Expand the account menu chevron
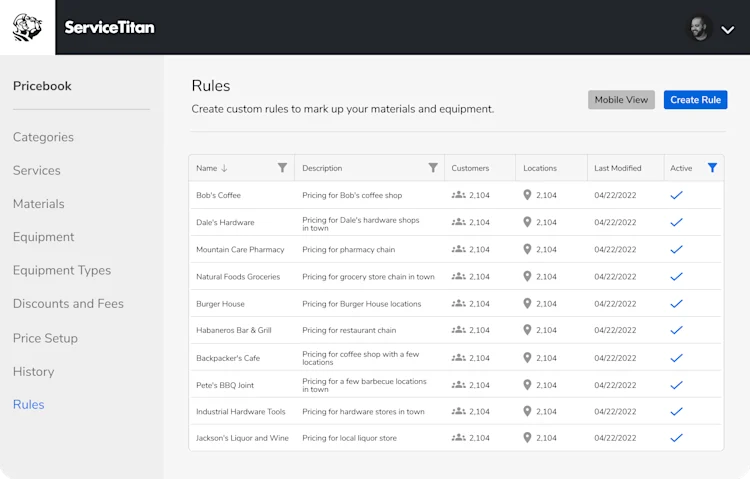 (x=728, y=30)
